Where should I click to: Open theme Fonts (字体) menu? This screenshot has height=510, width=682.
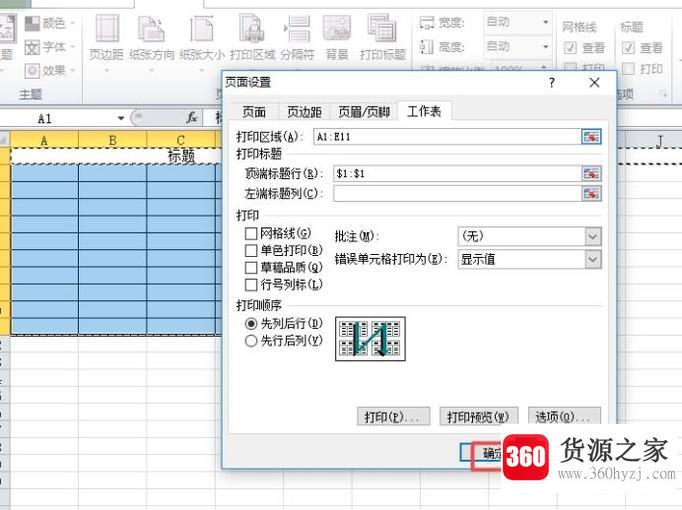[x=49, y=47]
